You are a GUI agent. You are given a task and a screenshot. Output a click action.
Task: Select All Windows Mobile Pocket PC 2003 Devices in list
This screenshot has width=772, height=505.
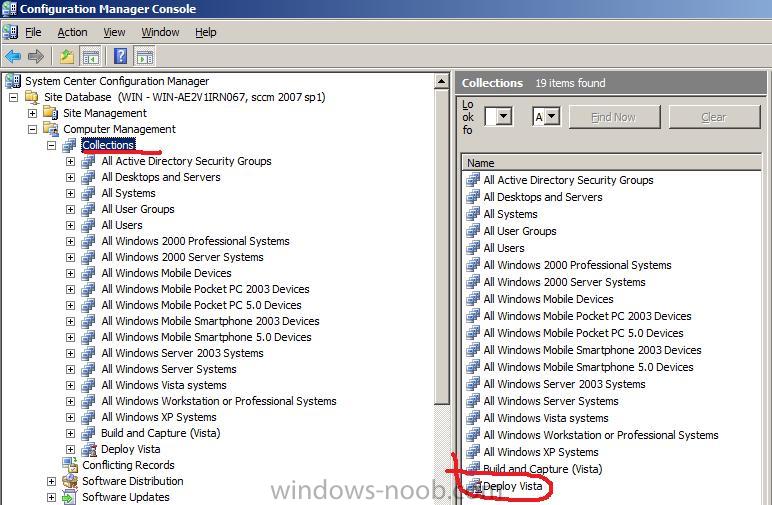[587, 316]
